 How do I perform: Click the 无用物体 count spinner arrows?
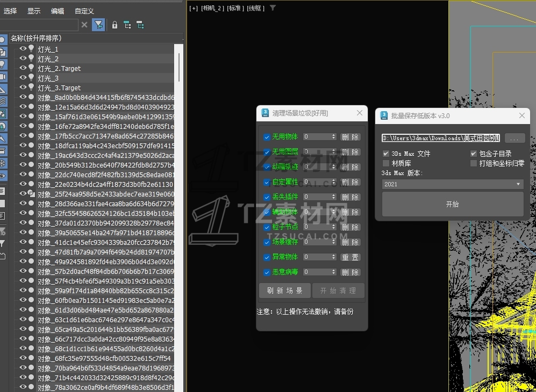pos(334,136)
